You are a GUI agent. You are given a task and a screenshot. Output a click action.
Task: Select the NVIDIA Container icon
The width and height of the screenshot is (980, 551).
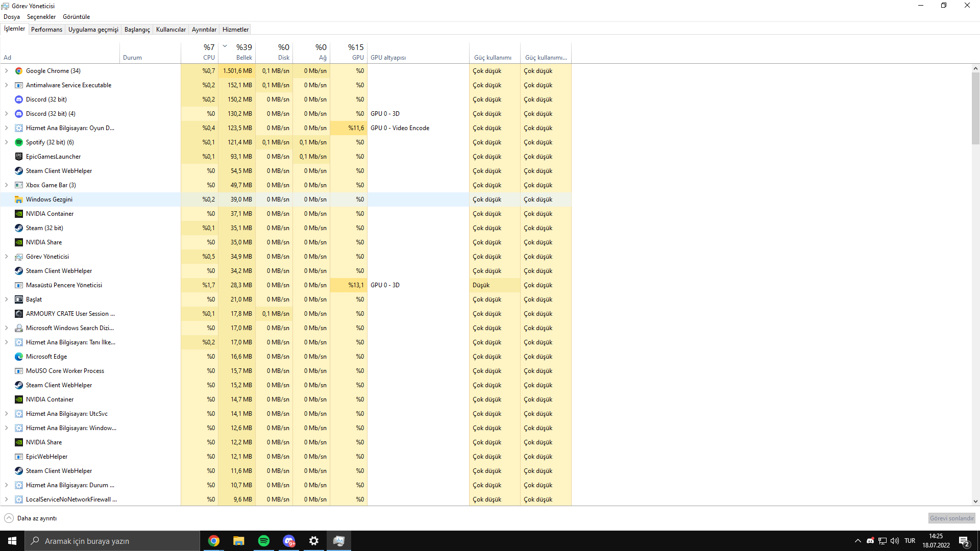coord(19,214)
